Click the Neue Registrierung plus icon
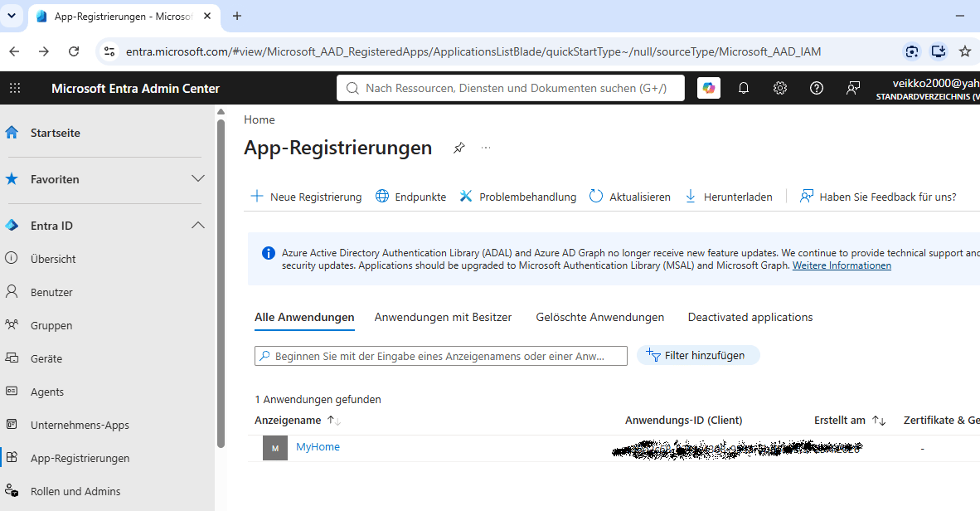980x511 pixels. (x=257, y=197)
